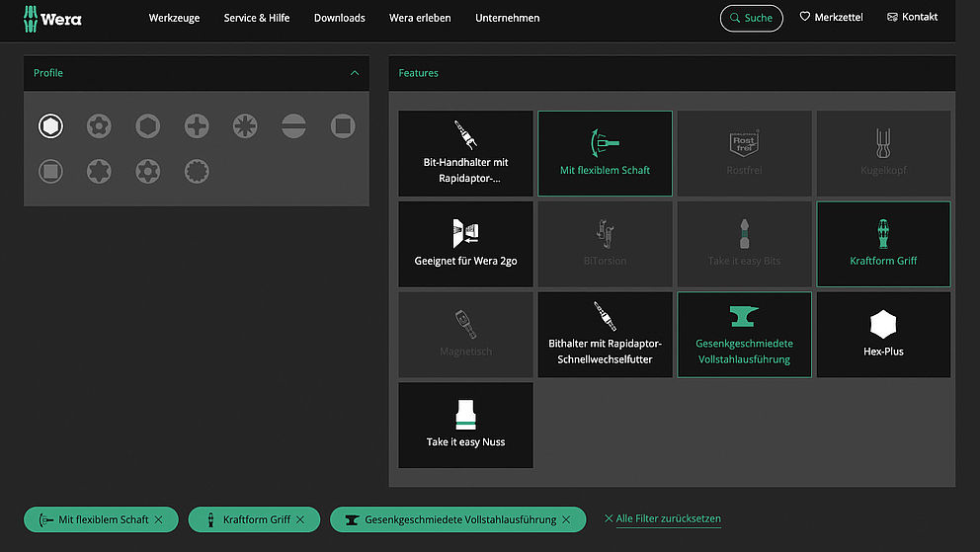
Task: Select the Pozidriv star profile icon
Action: (245, 126)
